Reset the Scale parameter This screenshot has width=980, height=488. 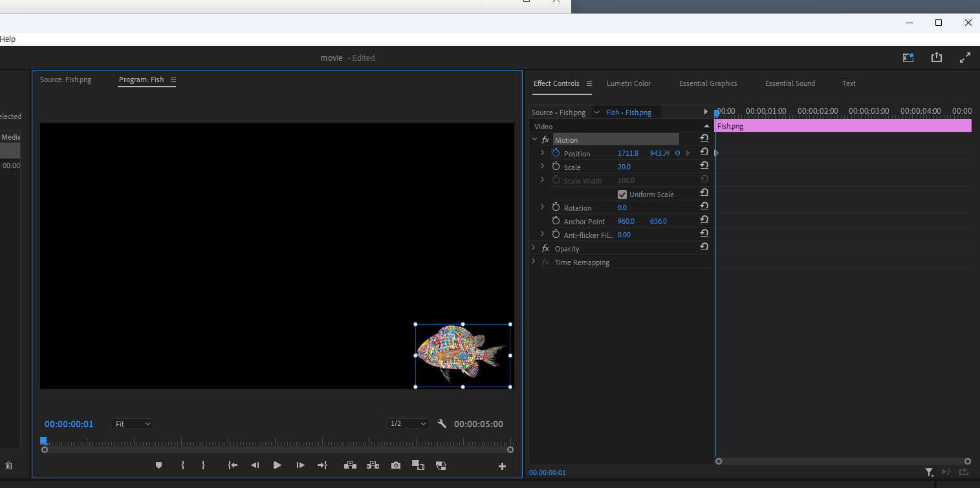[704, 166]
